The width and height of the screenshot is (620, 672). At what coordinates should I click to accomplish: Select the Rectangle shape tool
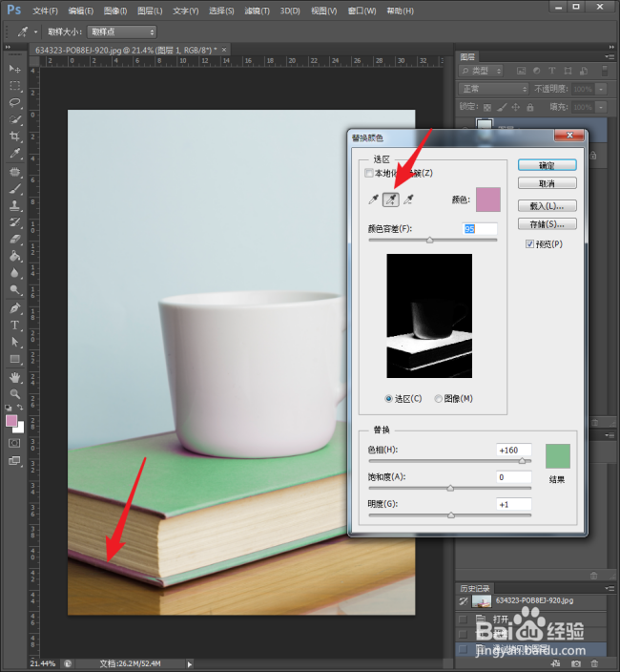pos(15,359)
